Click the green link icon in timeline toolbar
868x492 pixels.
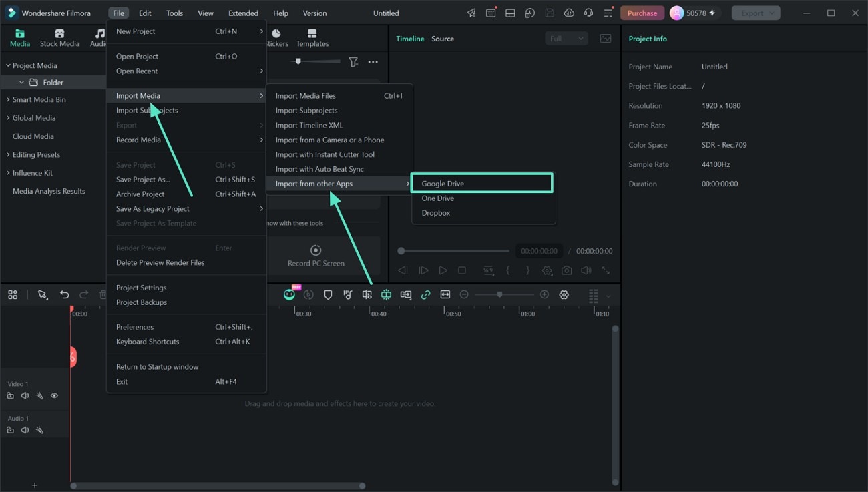[425, 295]
